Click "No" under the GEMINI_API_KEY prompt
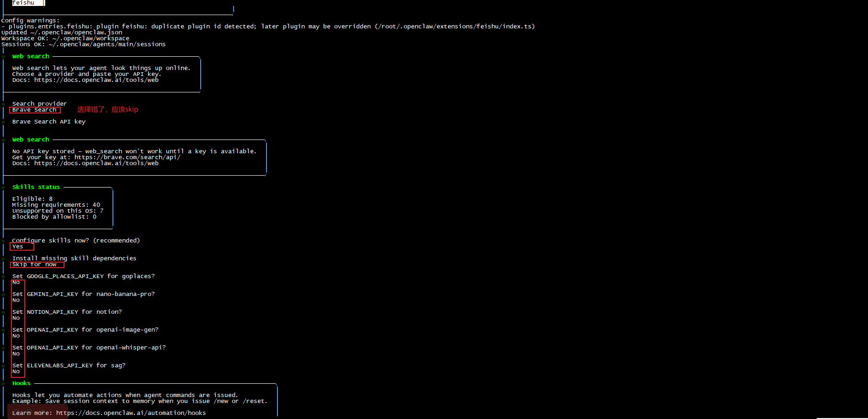Viewport: 868px width, 419px height. coord(16,301)
